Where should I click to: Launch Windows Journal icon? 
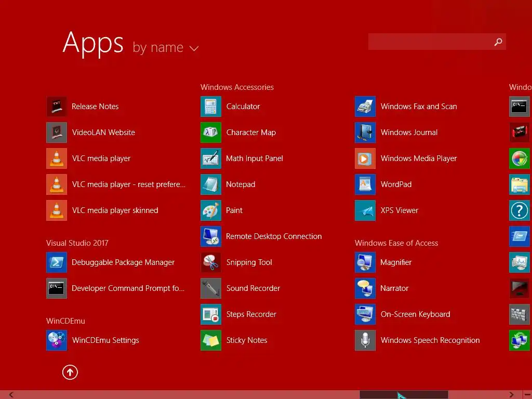365,132
